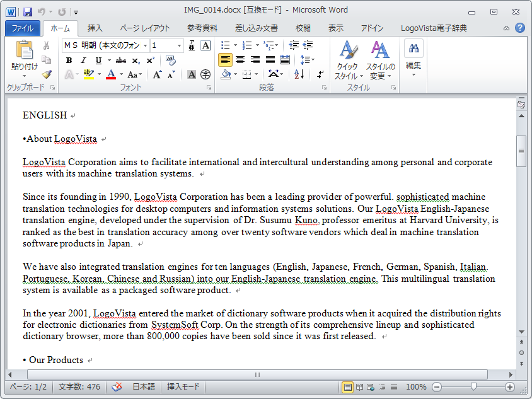Image resolution: width=532 pixels, height=399 pixels.
Task: Click the horizontal scrollbar thumb
Action: 257,374
